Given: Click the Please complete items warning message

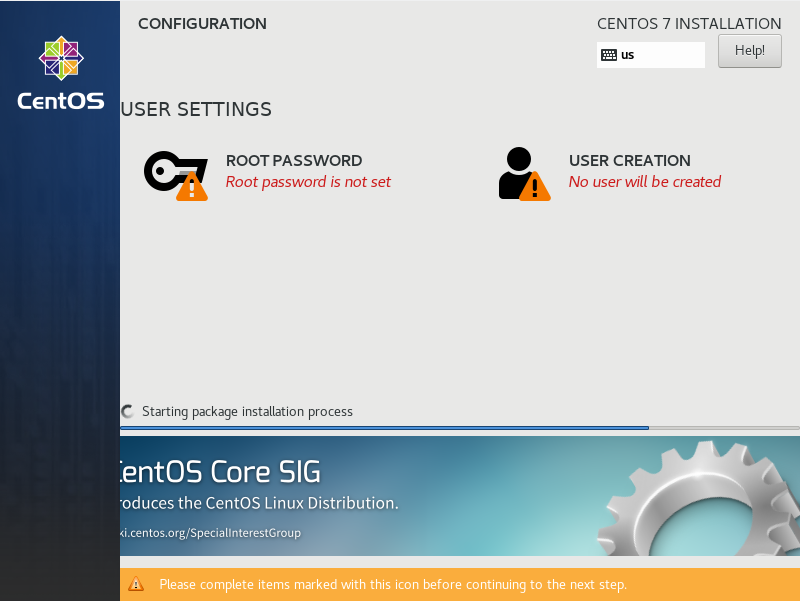Looking at the screenshot, I should coord(390,584).
